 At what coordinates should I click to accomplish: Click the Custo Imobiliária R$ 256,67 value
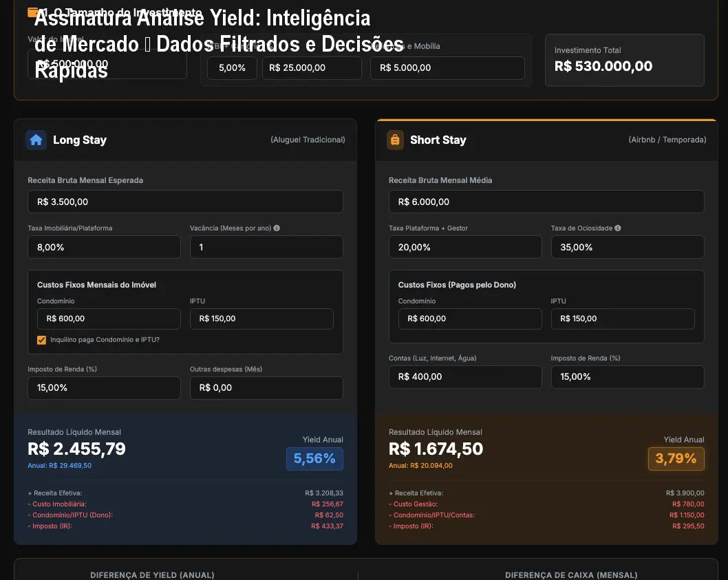(x=328, y=504)
